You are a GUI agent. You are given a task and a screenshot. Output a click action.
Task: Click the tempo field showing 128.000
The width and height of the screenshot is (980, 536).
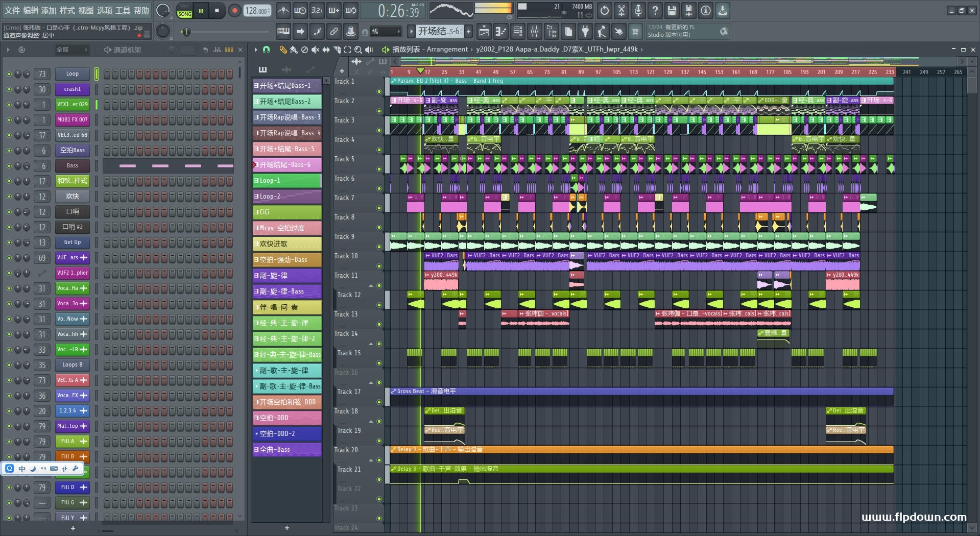pos(256,11)
